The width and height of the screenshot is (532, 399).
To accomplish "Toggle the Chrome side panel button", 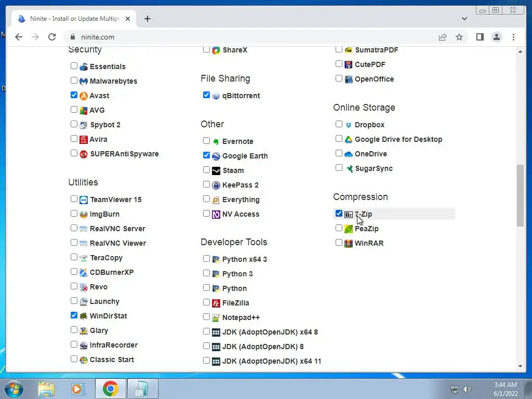I will click(480, 37).
